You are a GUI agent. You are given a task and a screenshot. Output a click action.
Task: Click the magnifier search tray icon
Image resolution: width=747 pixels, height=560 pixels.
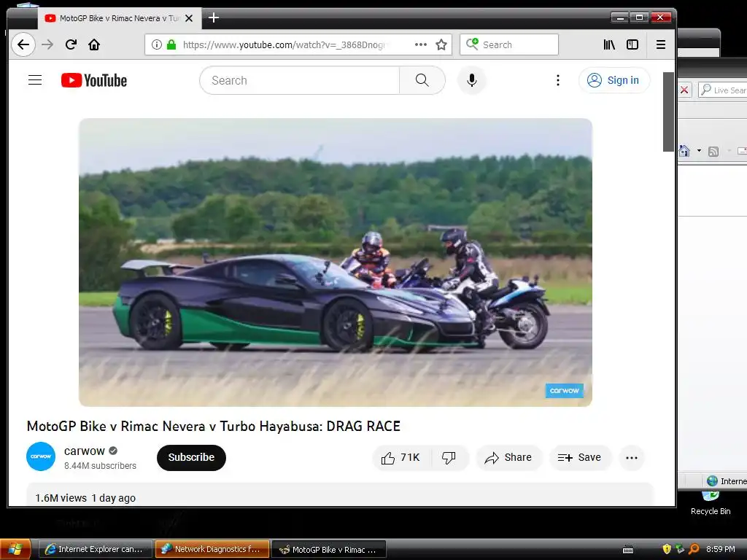[x=694, y=549]
